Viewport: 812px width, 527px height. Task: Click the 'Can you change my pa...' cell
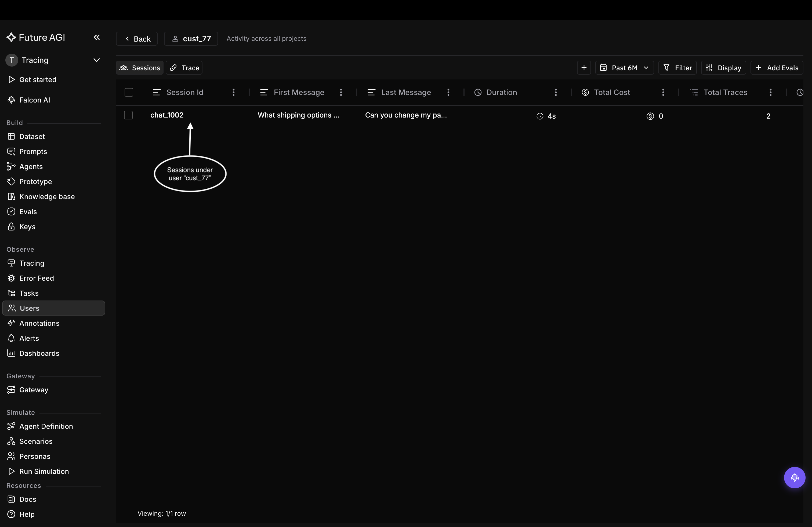(x=406, y=115)
